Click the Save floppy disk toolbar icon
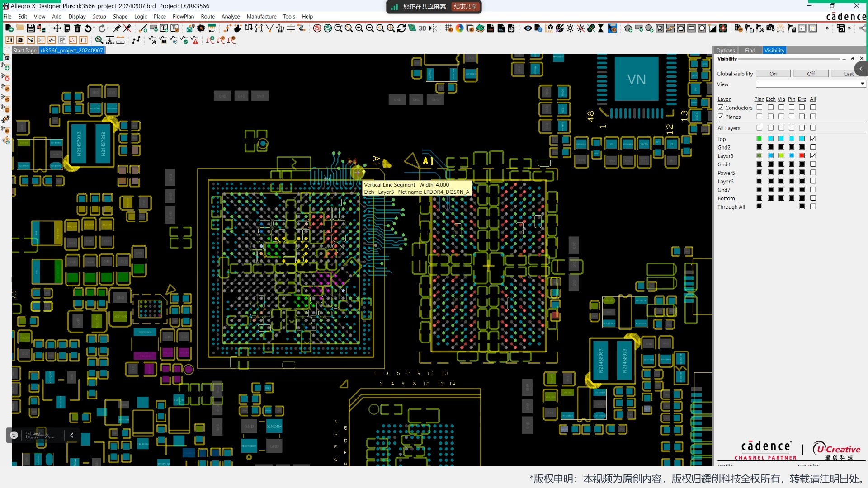 pos(30,28)
